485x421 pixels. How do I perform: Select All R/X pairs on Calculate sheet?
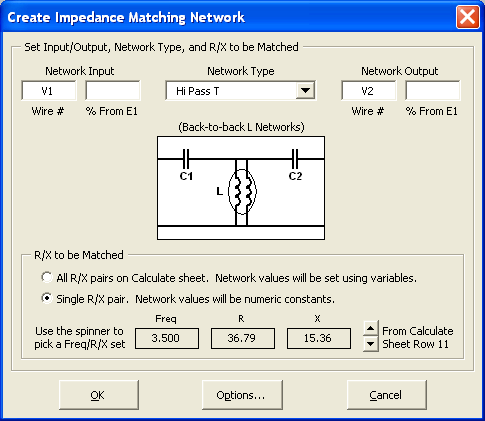point(47,277)
